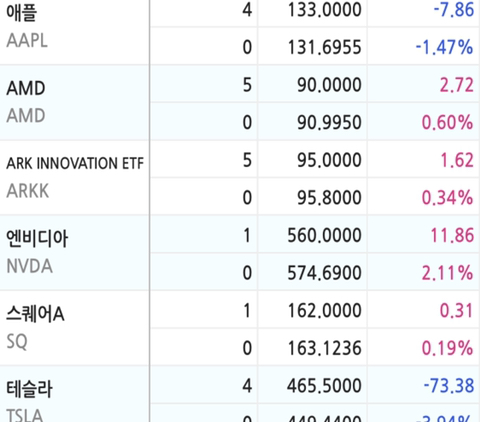
Task: Select ARK INNOVATION ETF entry
Action: (x=75, y=178)
